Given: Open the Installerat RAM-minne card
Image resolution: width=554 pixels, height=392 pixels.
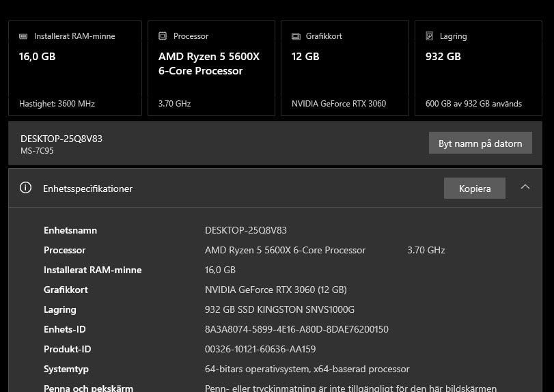Looking at the screenshot, I should (x=75, y=68).
